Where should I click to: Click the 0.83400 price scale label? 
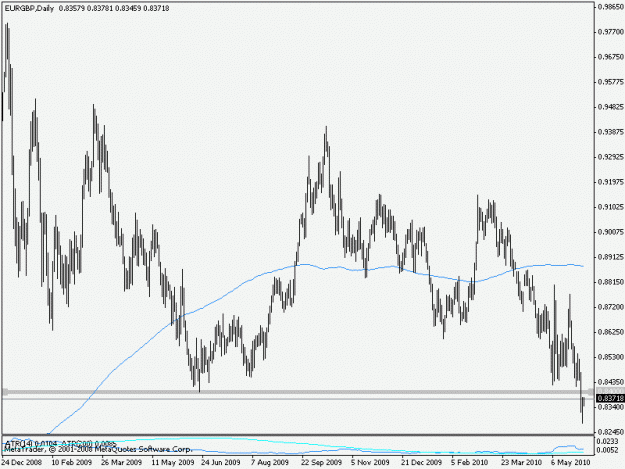click(x=611, y=407)
